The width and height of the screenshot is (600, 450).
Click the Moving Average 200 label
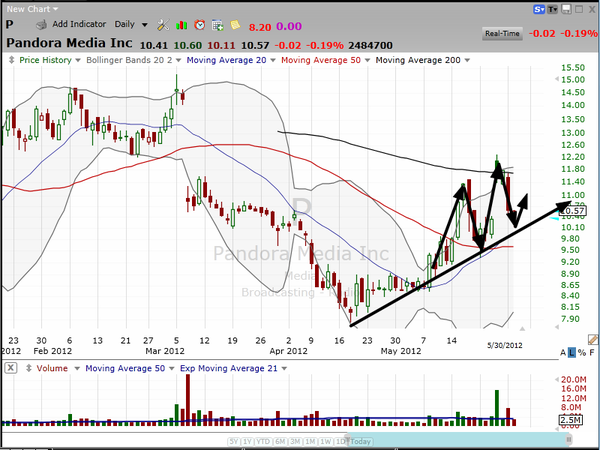coord(418,60)
